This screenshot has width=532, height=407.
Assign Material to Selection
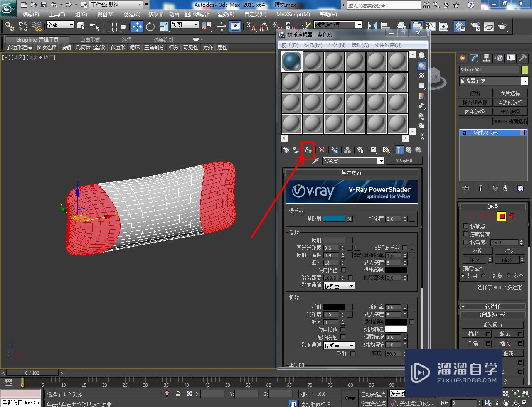pyautogui.click(x=308, y=150)
